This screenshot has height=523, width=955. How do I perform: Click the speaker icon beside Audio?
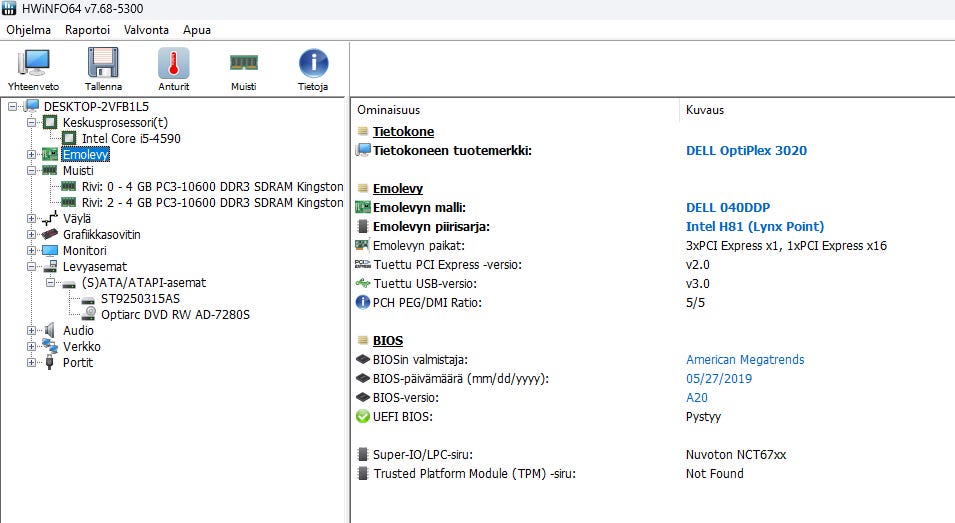(50, 331)
